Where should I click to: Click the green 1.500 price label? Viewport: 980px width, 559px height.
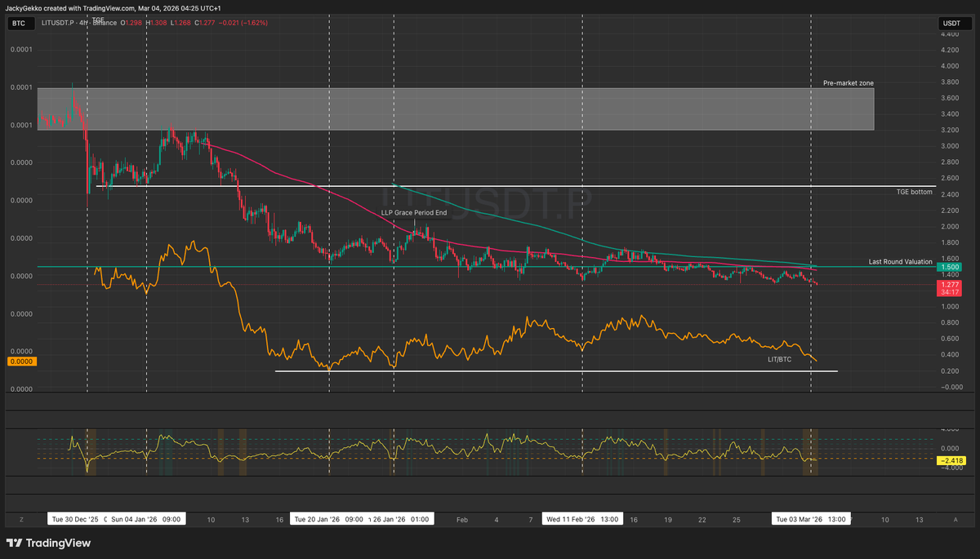pos(951,267)
